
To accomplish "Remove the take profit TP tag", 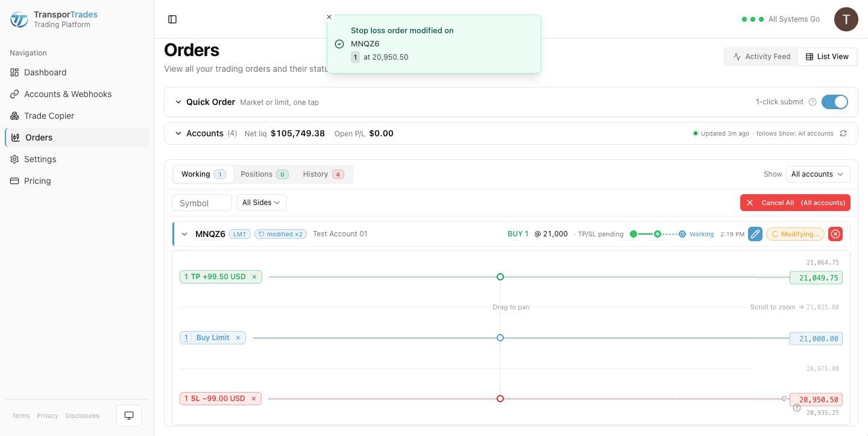I will point(254,277).
